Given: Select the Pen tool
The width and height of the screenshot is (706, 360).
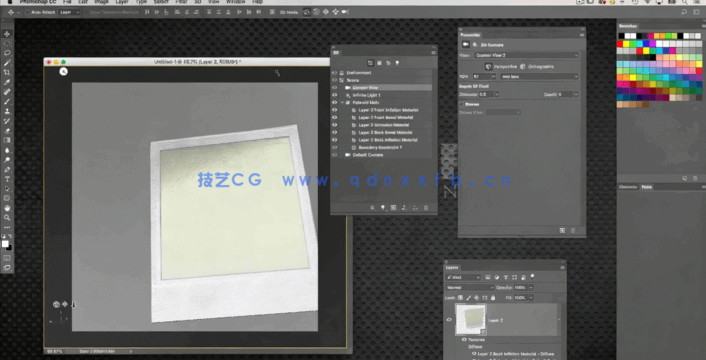Looking at the screenshot, I should click(7, 170).
